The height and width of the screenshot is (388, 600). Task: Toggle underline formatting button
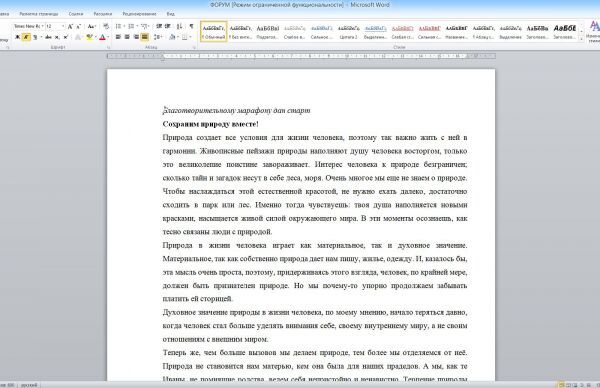click(x=35, y=37)
